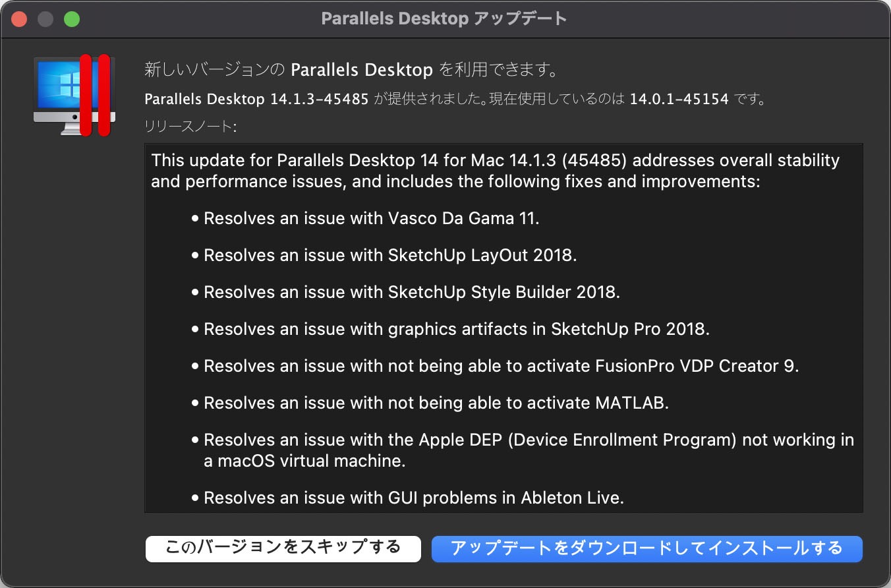The width and height of the screenshot is (891, 588).
Task: Click the release notes intro paragraph
Action: (495, 171)
